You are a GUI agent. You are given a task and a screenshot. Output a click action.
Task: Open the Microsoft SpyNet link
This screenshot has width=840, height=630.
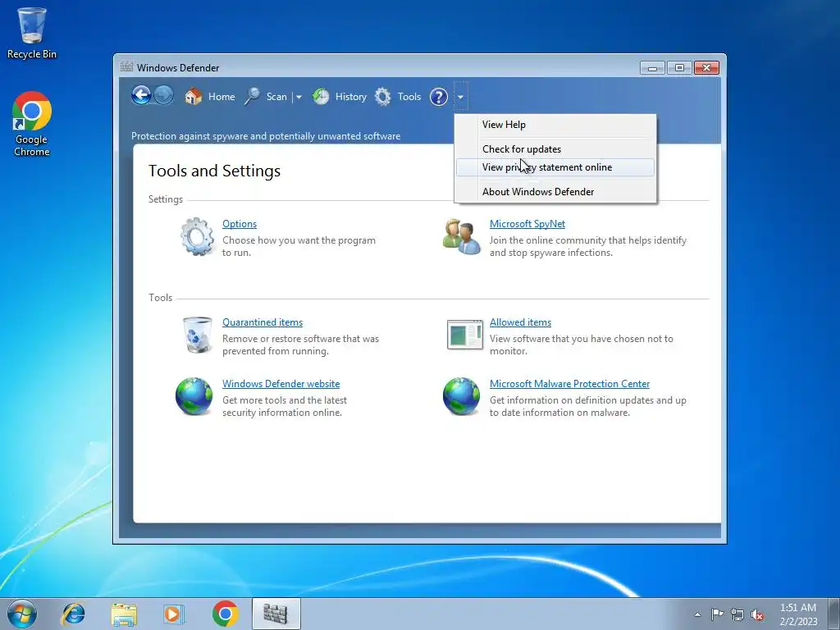tap(527, 224)
